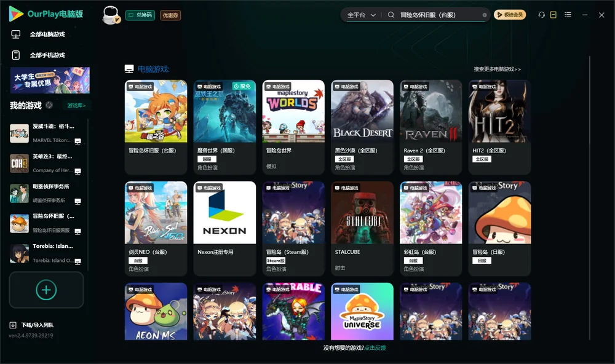The image size is (615, 364).
Task: Click the search magnifier icon
Action: (x=391, y=15)
